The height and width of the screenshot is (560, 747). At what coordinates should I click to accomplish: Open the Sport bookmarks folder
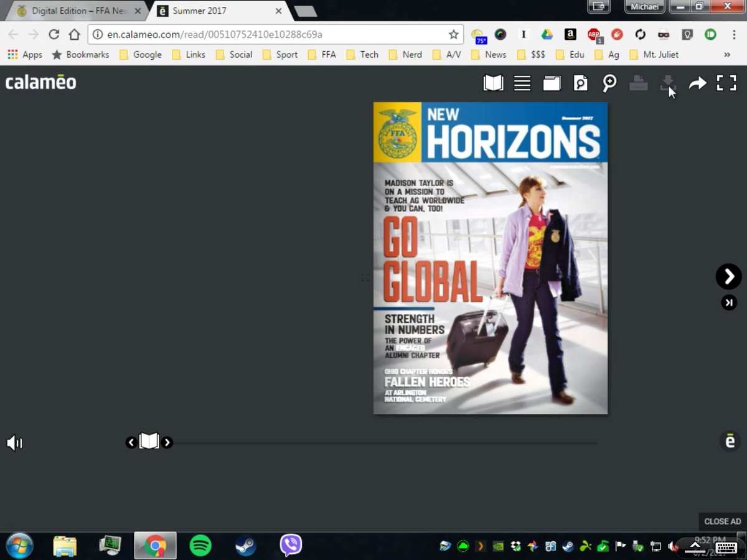[x=280, y=55]
